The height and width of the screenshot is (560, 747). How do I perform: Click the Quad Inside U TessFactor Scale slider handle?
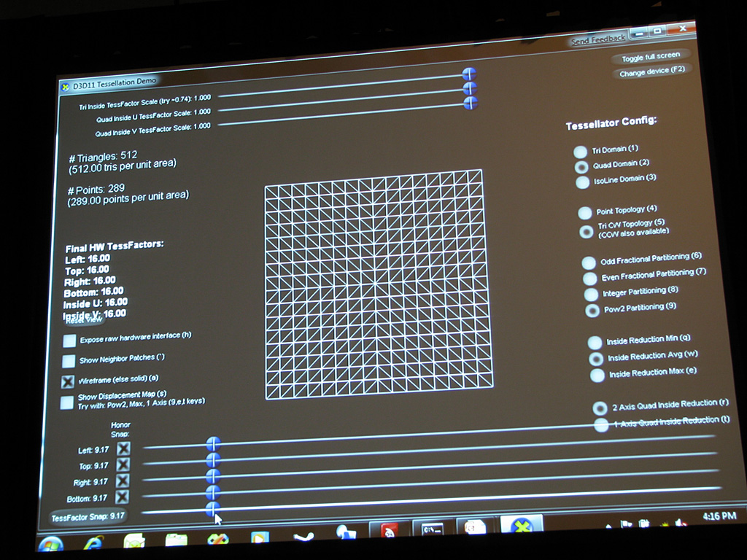click(471, 88)
